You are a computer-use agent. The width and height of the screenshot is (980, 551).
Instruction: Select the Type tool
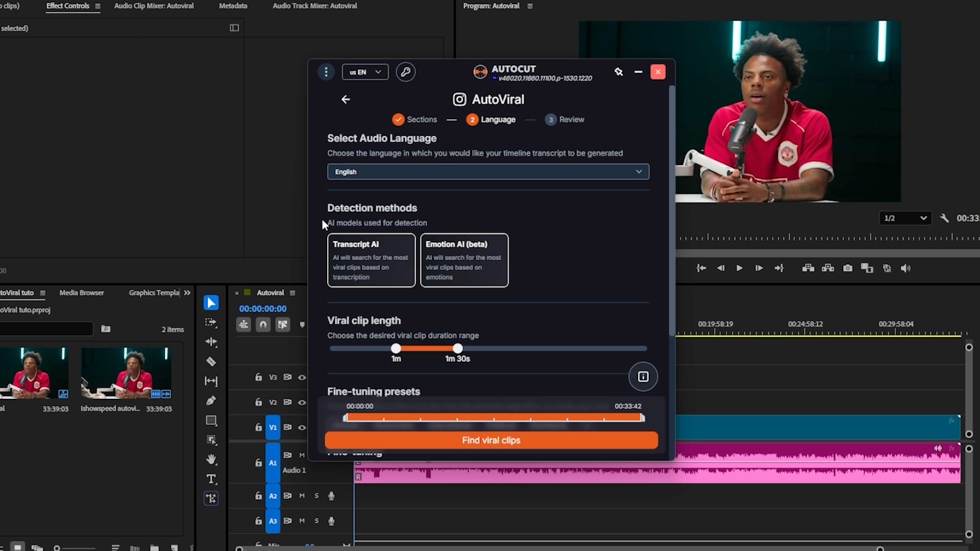[x=211, y=479]
